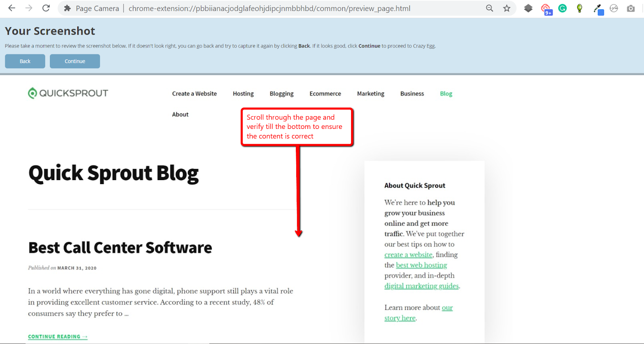Click the Quicksprout logo

68,93
